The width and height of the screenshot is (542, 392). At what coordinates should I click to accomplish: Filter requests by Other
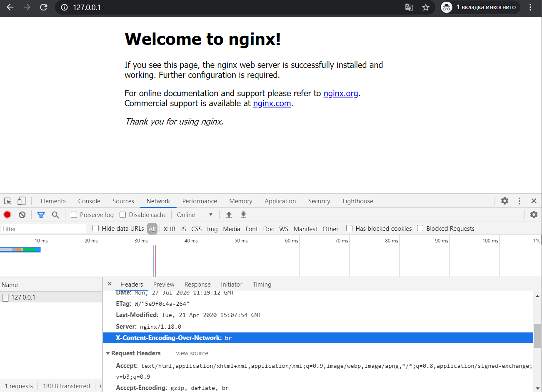[x=330, y=229]
